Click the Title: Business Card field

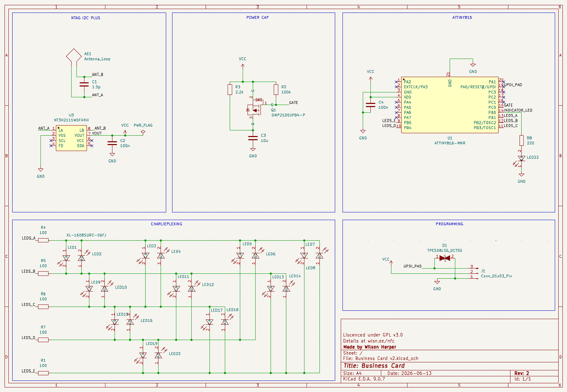[374, 365]
